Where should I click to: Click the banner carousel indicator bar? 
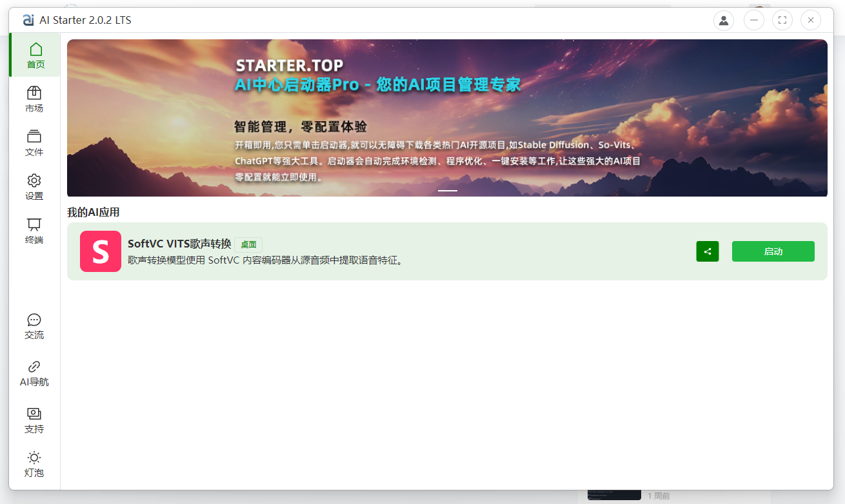(448, 191)
